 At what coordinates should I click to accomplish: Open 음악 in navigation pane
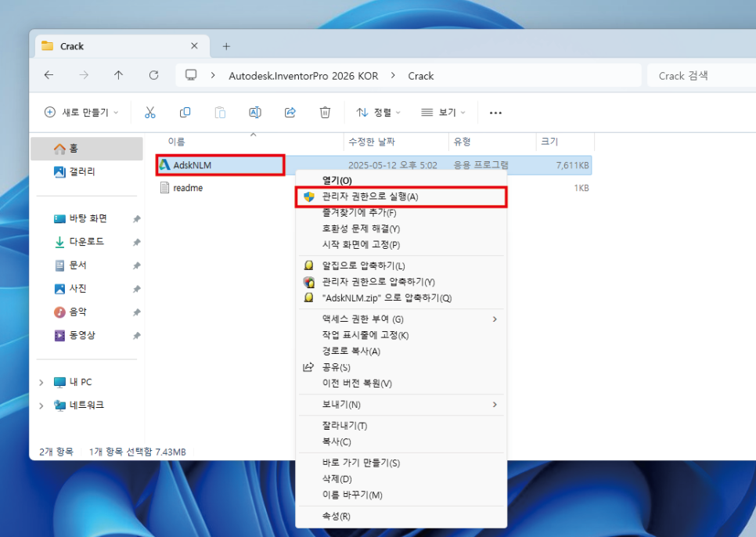pyautogui.click(x=70, y=312)
